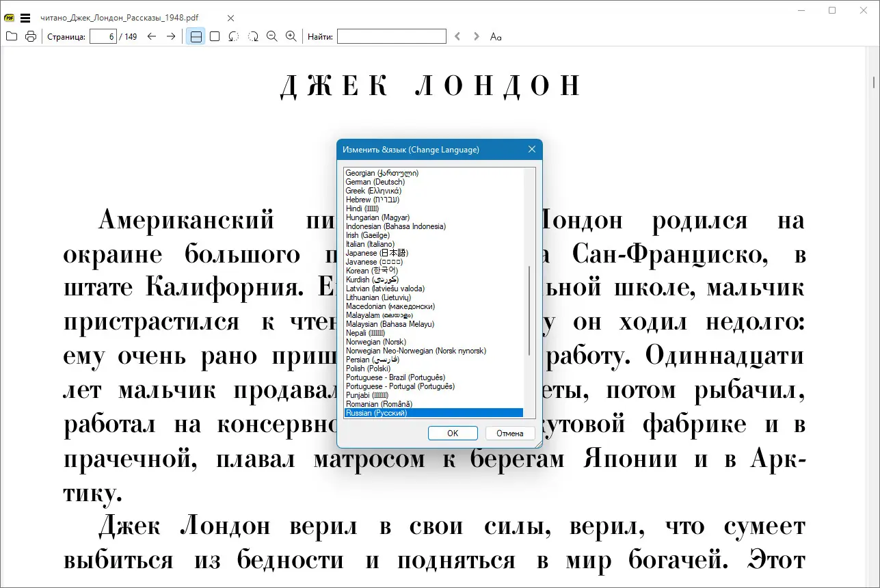Select the single page view icon
Image resolution: width=880 pixels, height=588 pixels.
click(x=215, y=36)
